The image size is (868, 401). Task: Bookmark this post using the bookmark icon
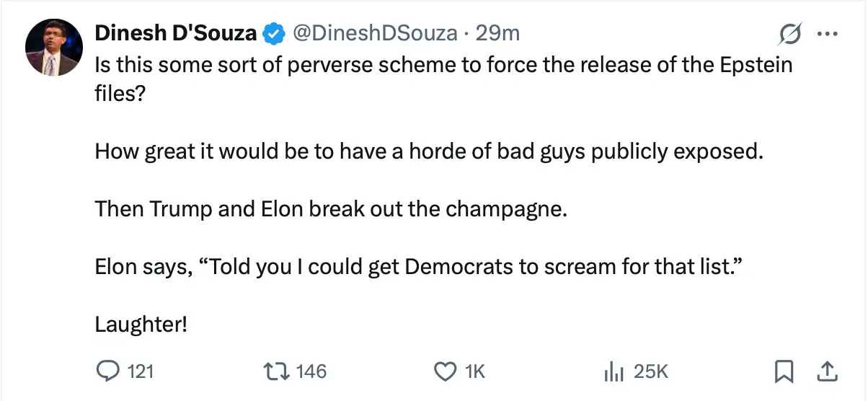click(x=784, y=371)
